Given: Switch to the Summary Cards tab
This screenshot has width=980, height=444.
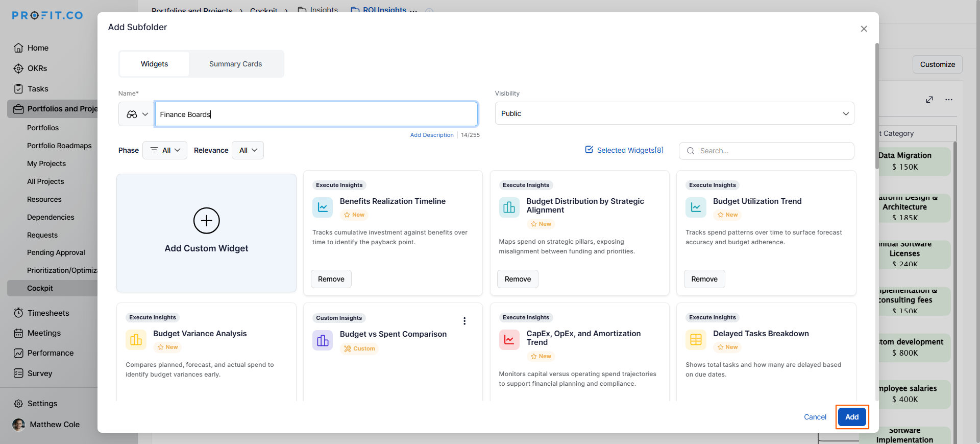Looking at the screenshot, I should click(x=235, y=64).
